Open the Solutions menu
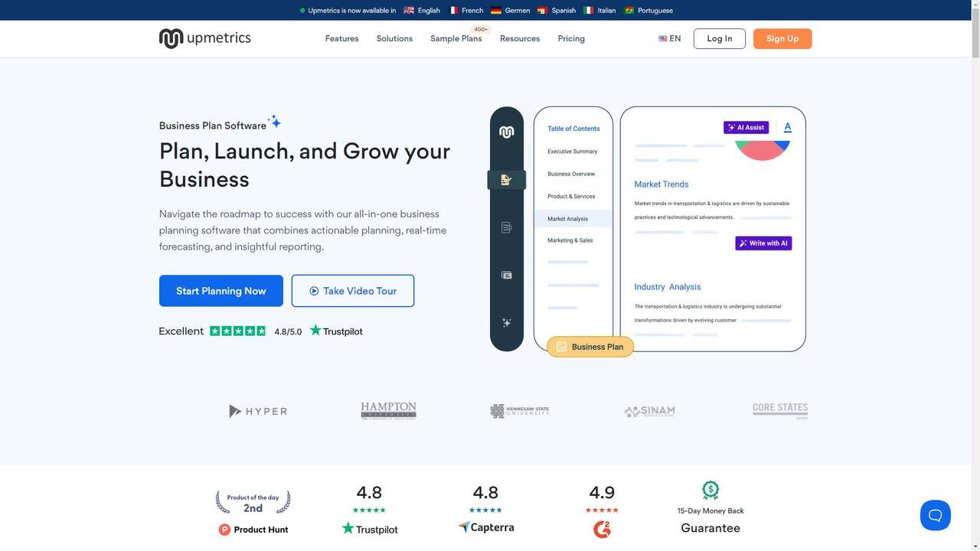The height and width of the screenshot is (551, 980). click(394, 38)
